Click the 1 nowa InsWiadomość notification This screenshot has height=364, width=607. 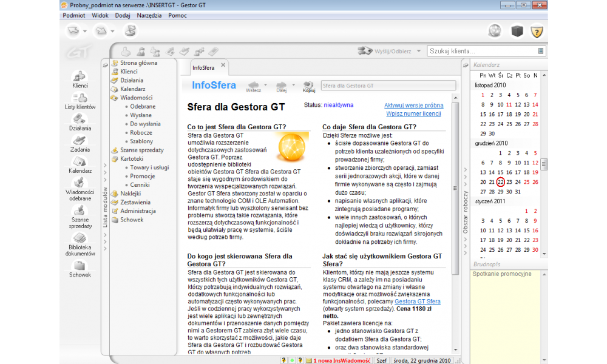point(342,360)
